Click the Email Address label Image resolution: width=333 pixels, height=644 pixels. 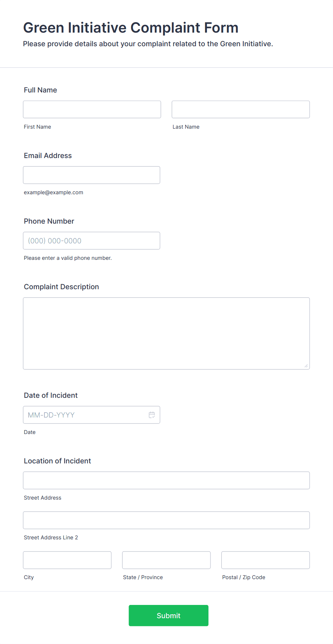tap(48, 156)
